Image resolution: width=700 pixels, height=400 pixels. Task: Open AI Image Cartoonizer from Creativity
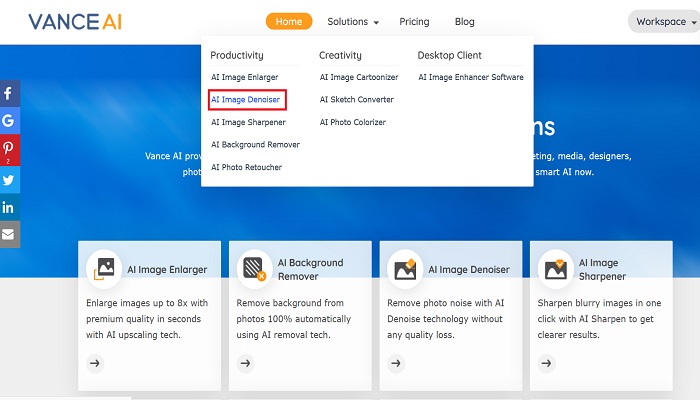[359, 77]
